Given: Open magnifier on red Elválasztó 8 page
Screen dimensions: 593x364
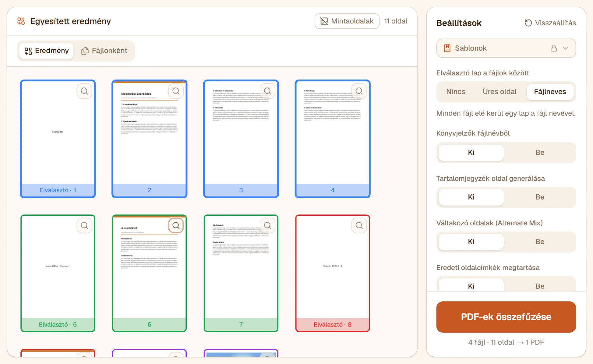Looking at the screenshot, I should (359, 225).
